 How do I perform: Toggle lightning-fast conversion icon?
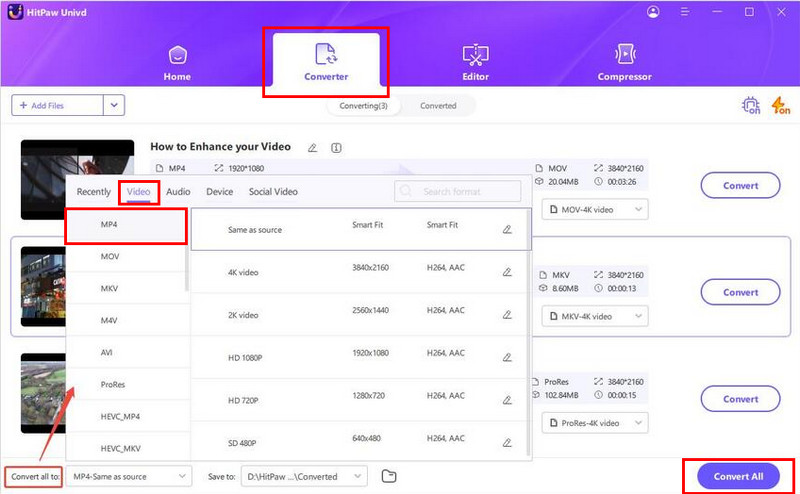coord(779,105)
